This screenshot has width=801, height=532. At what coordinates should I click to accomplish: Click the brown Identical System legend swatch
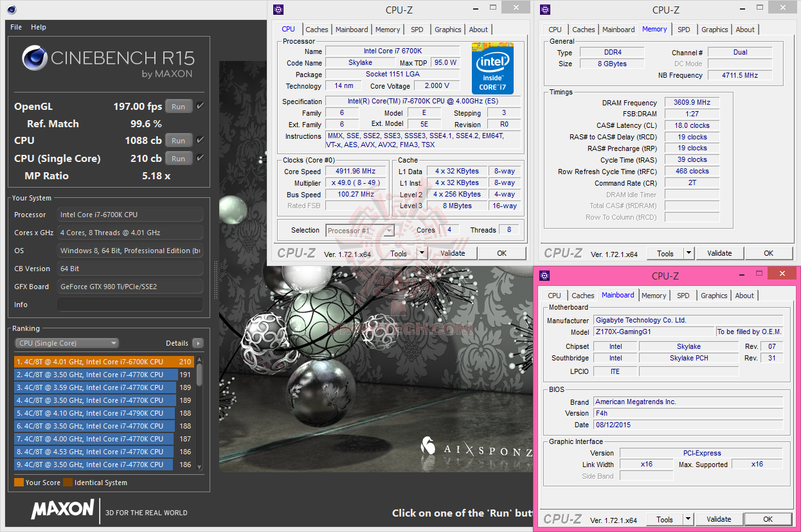(x=67, y=483)
